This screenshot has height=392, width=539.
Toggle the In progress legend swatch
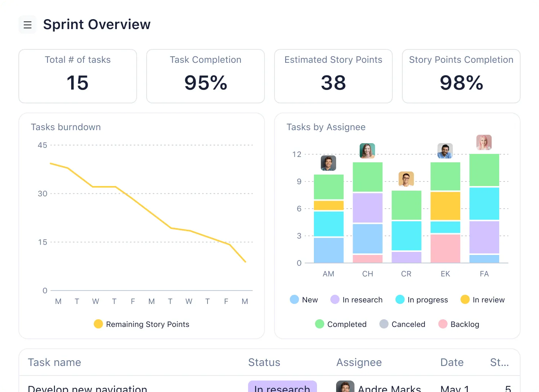[x=400, y=299]
